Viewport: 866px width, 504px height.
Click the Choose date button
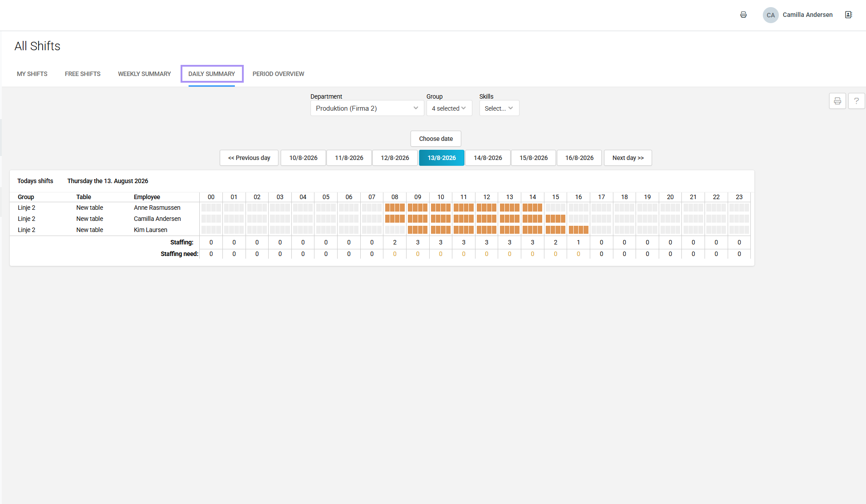[436, 139]
